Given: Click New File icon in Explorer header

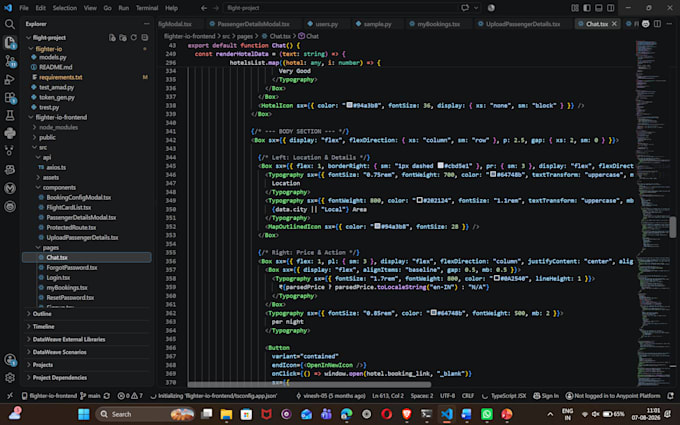Looking at the screenshot, I should pyautogui.click(x=112, y=38).
